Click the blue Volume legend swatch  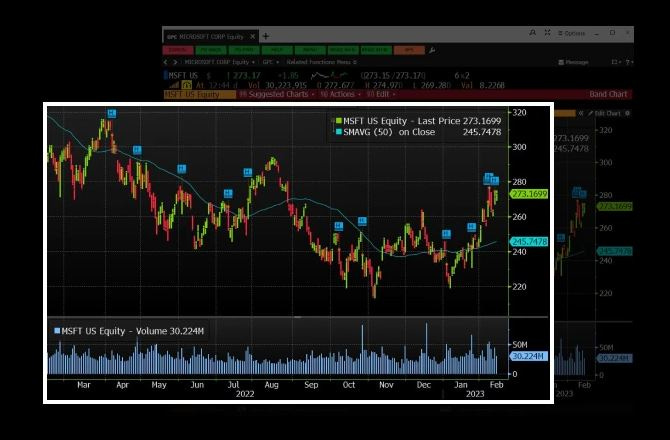pyautogui.click(x=57, y=331)
